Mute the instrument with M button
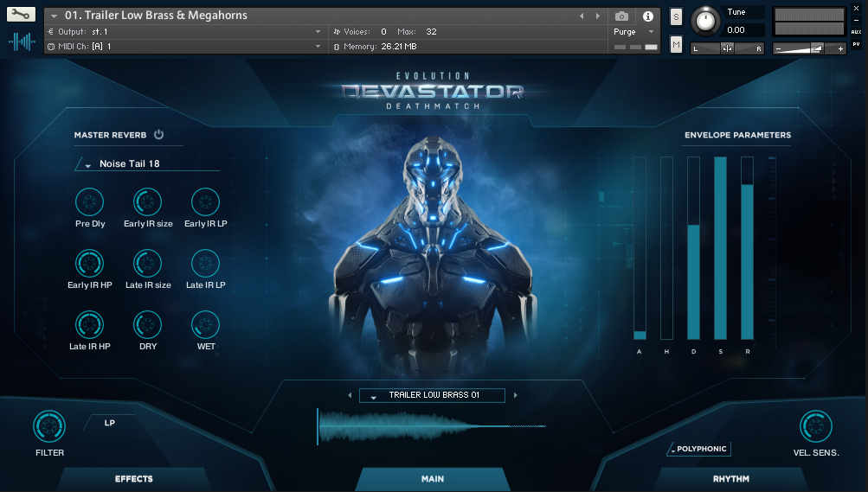The height and width of the screenshot is (492, 868). pos(676,44)
